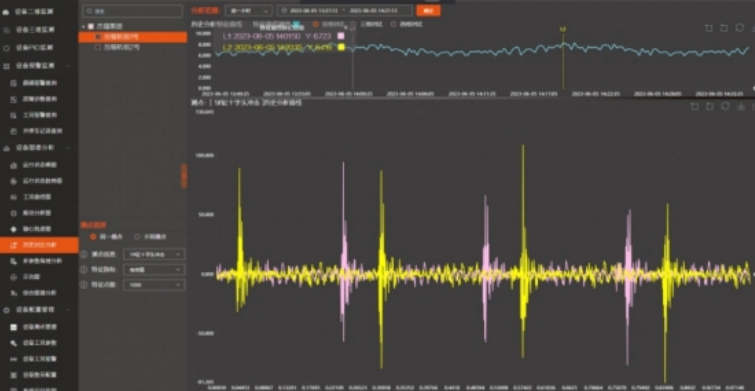The width and height of the screenshot is (755, 391).
Task: Click the first toolbox icon above the waveform chart
Action: (694, 106)
